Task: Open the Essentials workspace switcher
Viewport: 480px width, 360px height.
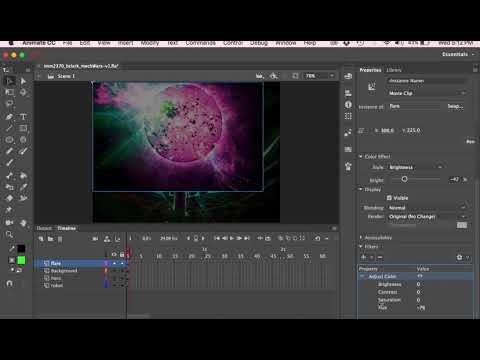Action: (x=458, y=54)
